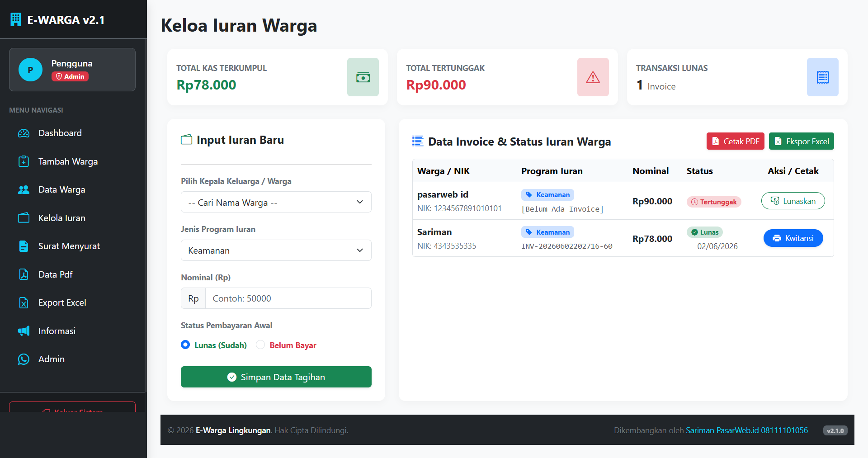Open Sariman PasarWeb.id footer link
This screenshot has width=868, height=458.
747,430
